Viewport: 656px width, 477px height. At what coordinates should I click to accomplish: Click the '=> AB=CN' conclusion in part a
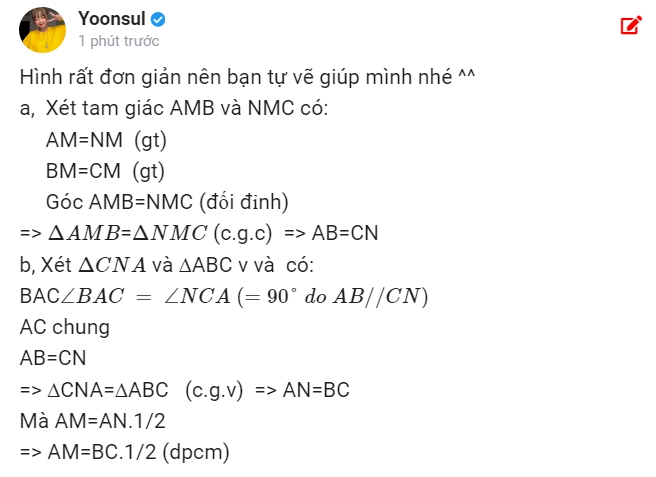(331, 233)
